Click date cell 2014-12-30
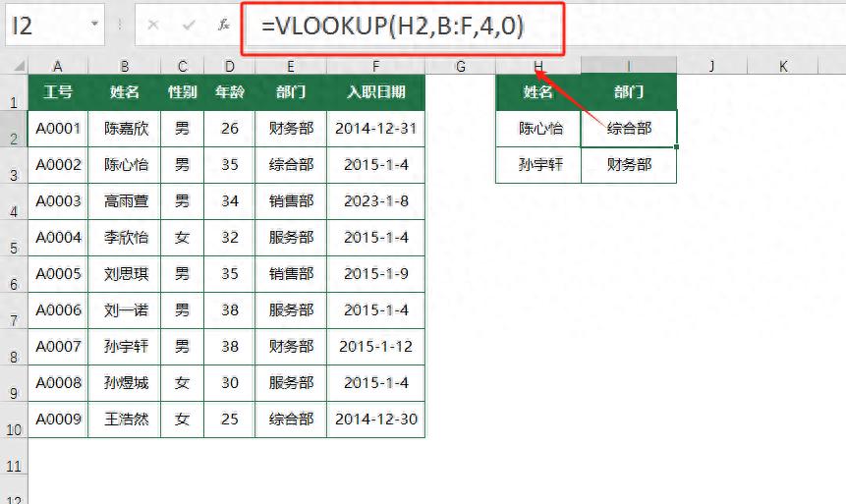This screenshot has width=846, height=504. click(x=375, y=420)
